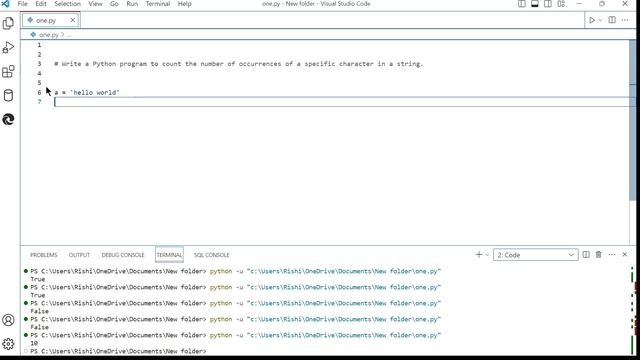Click one.py in the breadcrumb

[49, 35]
